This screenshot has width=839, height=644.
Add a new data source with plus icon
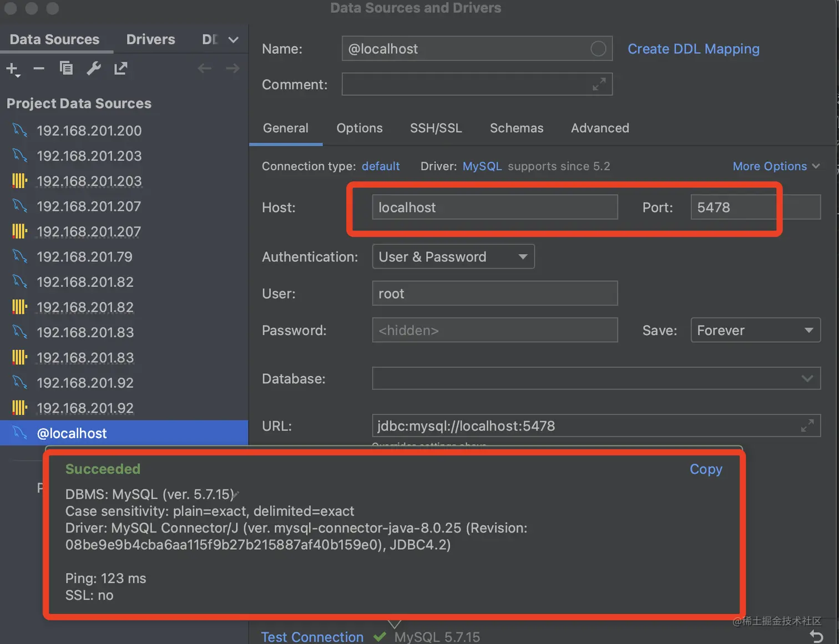point(12,69)
